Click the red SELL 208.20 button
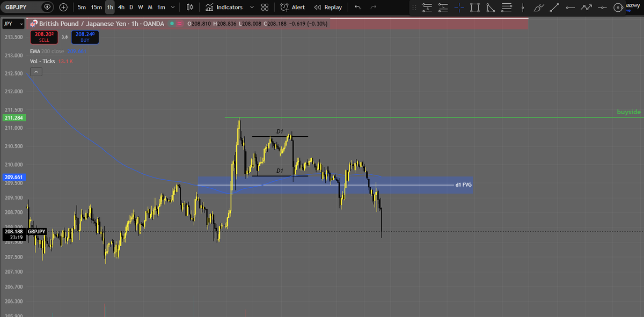 (44, 36)
